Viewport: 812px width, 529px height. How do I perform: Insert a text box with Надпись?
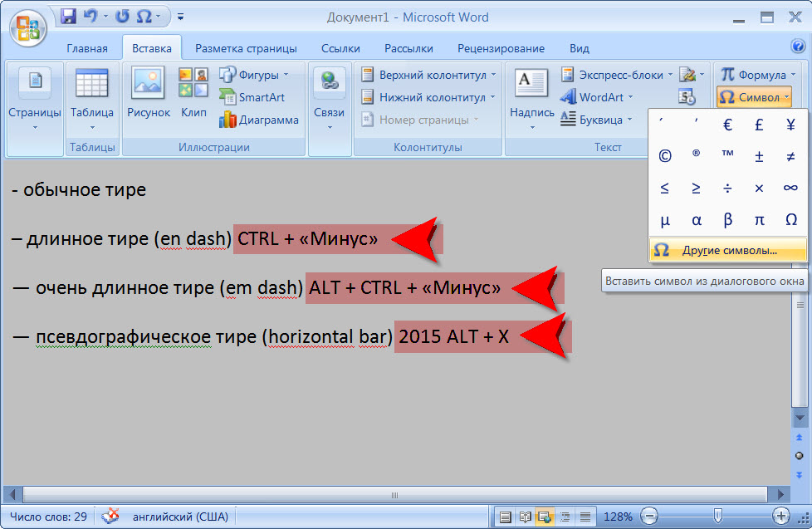[532, 99]
